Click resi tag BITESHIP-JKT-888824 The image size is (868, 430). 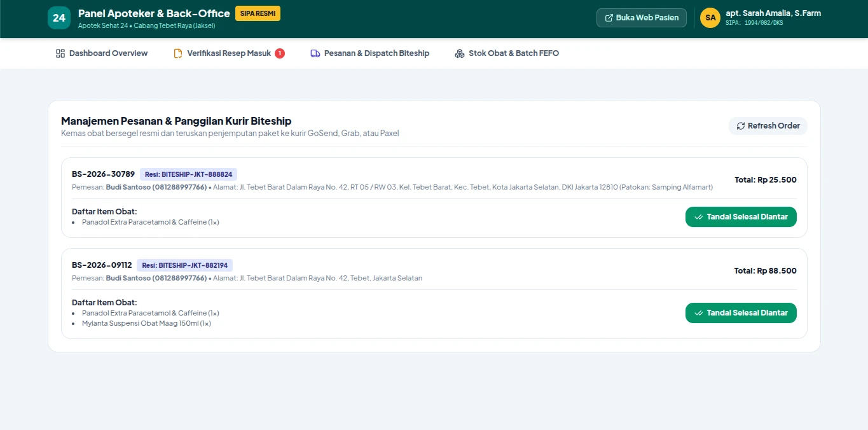pyautogui.click(x=188, y=174)
